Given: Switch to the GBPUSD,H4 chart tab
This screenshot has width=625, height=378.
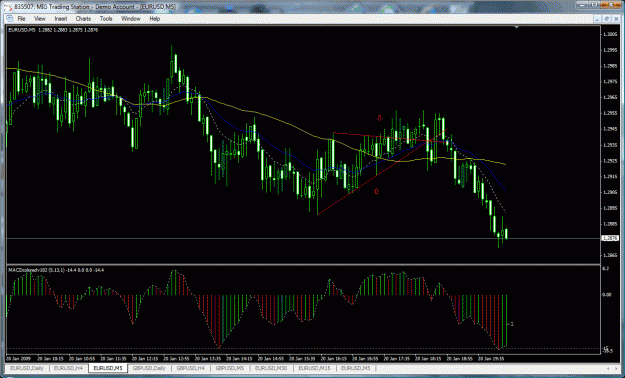Looking at the screenshot, I should pyautogui.click(x=191, y=368).
